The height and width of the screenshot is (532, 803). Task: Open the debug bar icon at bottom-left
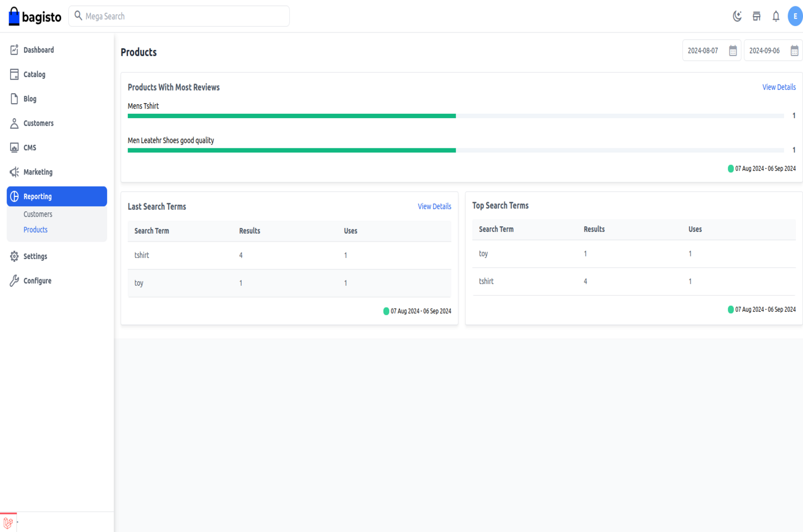pyautogui.click(x=8, y=523)
